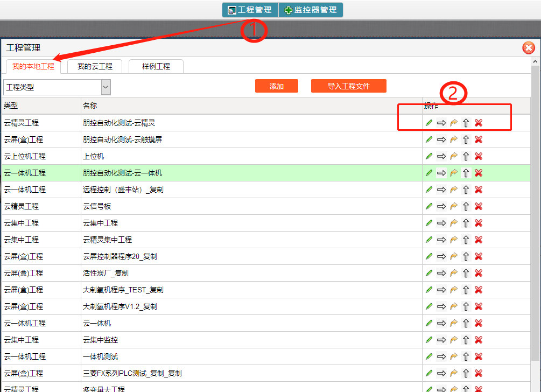The width and height of the screenshot is (541, 392).
Task: Click hollow right arrow icon for 云集中监控 row
Action: (441, 340)
